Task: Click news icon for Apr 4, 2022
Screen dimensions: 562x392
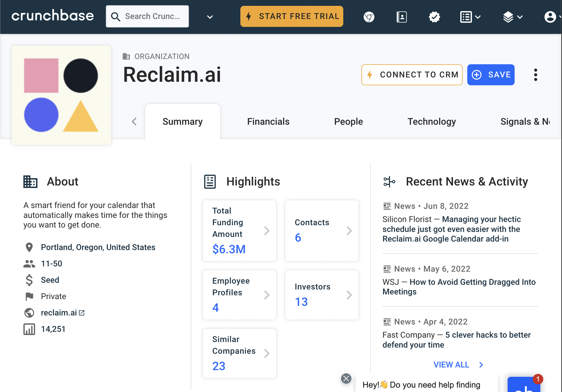Action: click(x=387, y=322)
